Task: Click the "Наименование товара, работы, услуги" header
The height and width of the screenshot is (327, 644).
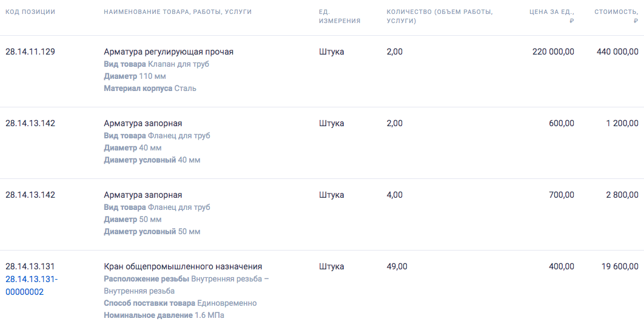Action: [178, 12]
